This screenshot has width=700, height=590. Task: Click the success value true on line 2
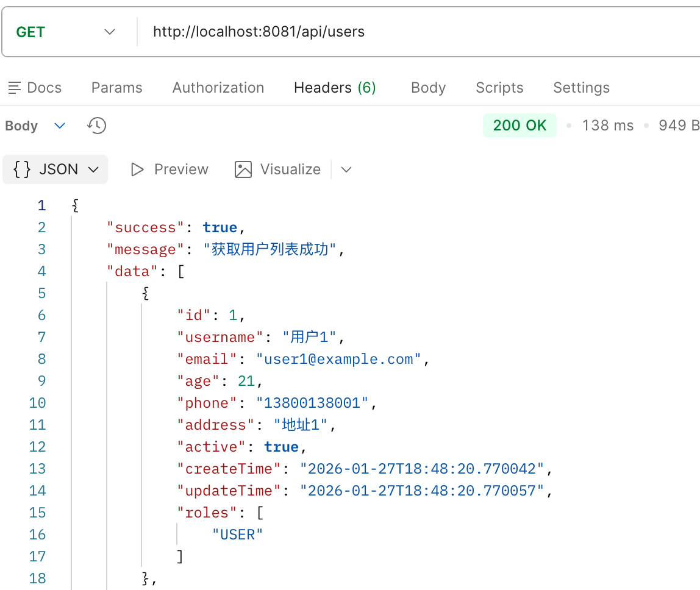tap(220, 227)
